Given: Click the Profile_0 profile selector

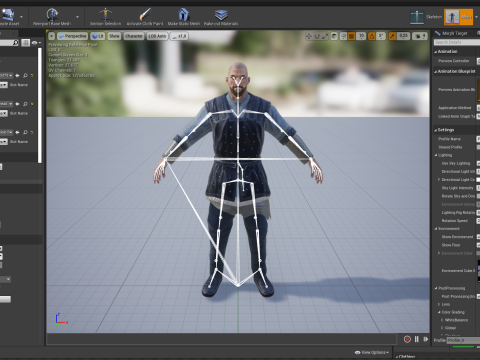Looking at the screenshot, I should click(x=463, y=340).
